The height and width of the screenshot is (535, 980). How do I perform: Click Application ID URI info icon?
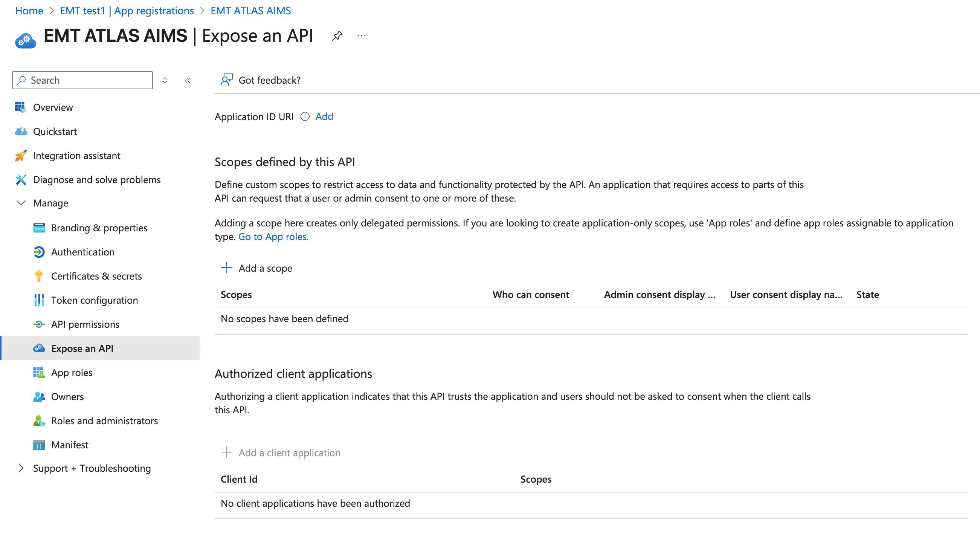(305, 117)
